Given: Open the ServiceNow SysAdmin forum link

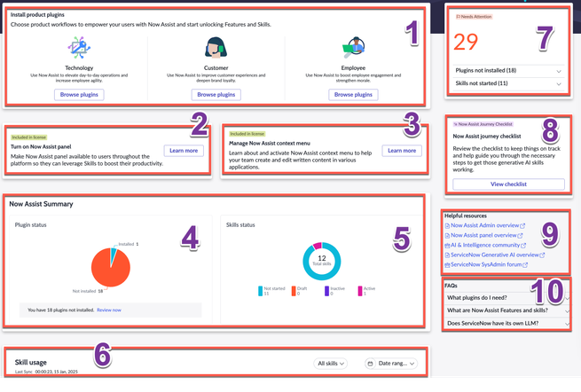Looking at the screenshot, I should click(486, 264).
